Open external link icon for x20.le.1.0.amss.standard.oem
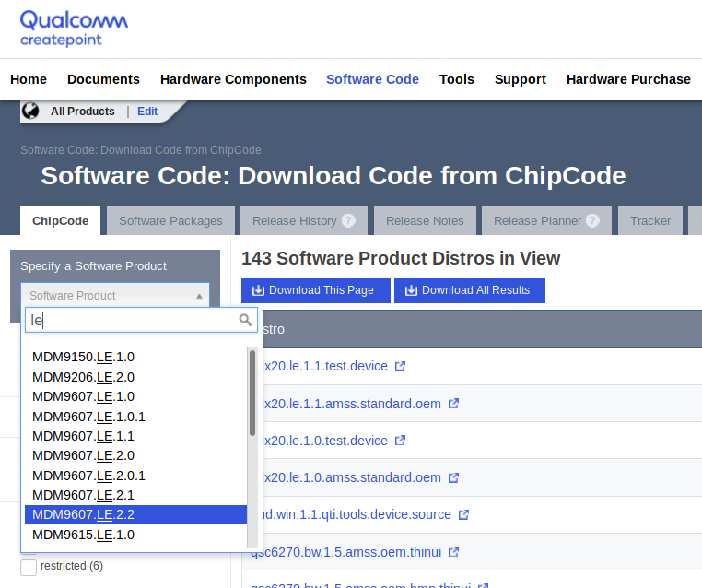This screenshot has height=588, width=702. tap(453, 477)
